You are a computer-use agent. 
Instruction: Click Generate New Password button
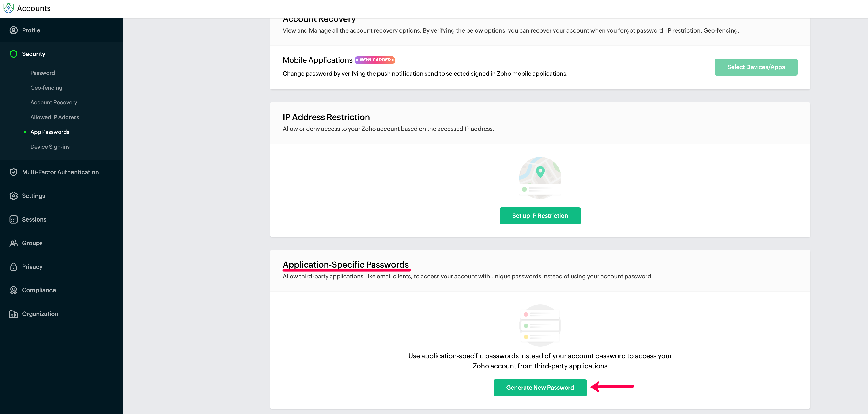540,388
